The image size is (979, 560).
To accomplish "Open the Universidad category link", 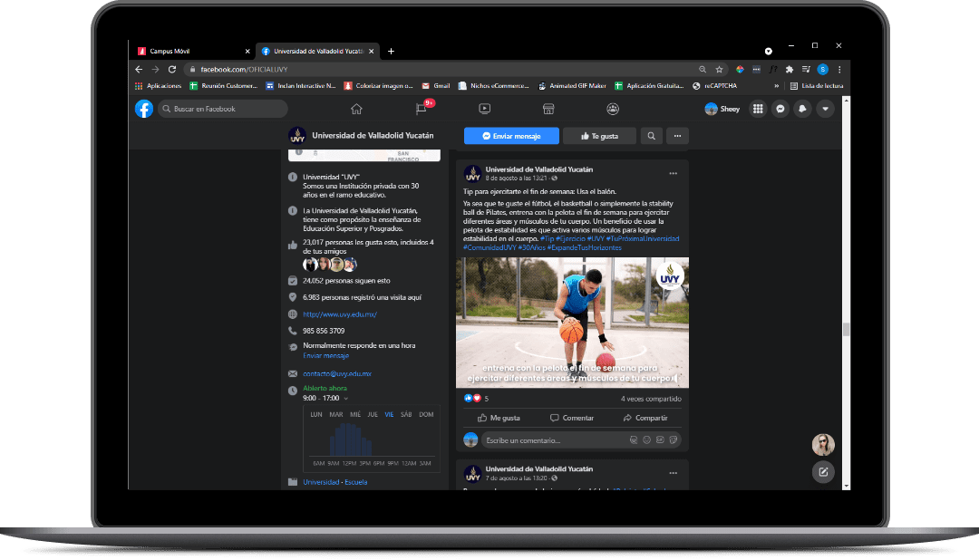I will click(x=321, y=482).
